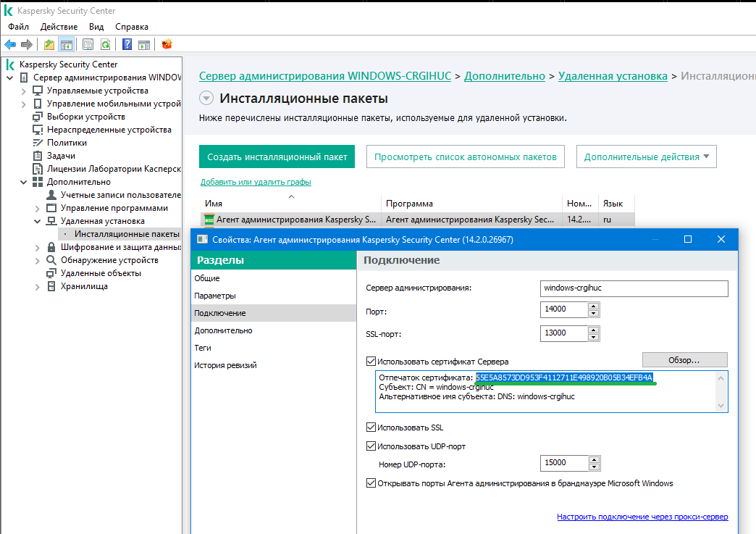Collapse the Удаленная установка tree node
The width and height of the screenshot is (756, 534).
(x=37, y=221)
